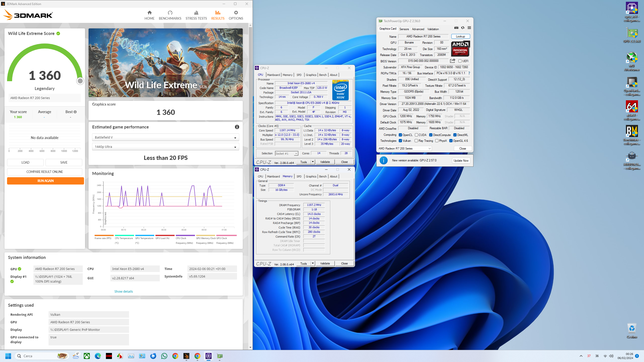Screen dimensions: 644x362
Task: Toggle Frame rate (FPS) legend color bar
Action: (104, 236)
